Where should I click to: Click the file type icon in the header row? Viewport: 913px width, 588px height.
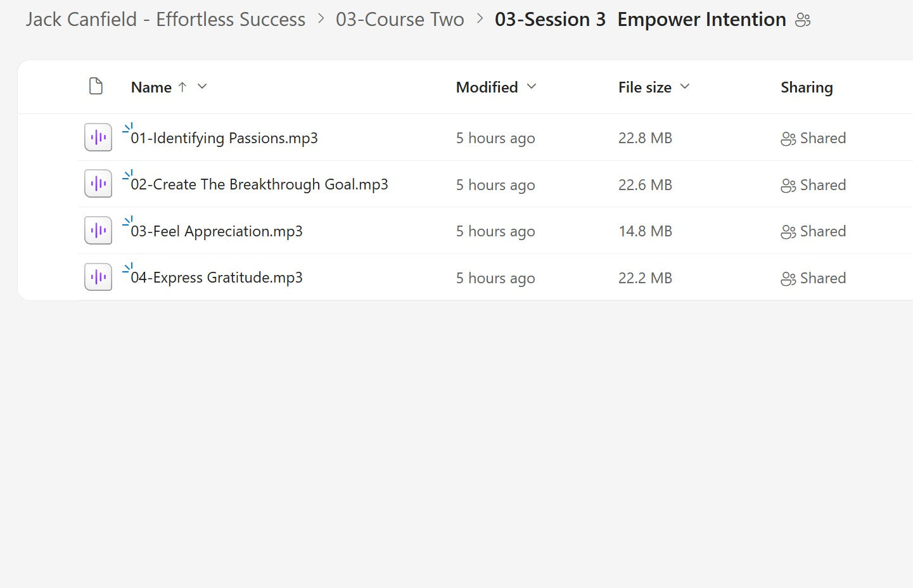[x=96, y=86]
